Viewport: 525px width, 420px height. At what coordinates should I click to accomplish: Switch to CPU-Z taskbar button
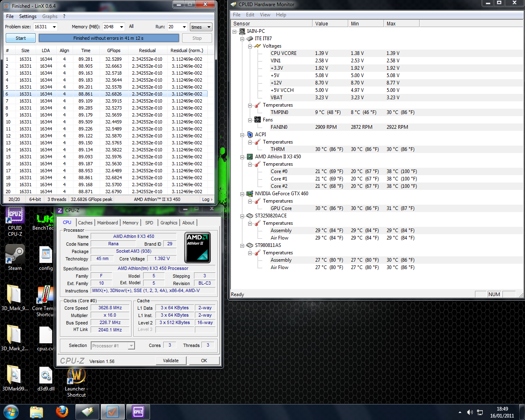tap(138, 412)
